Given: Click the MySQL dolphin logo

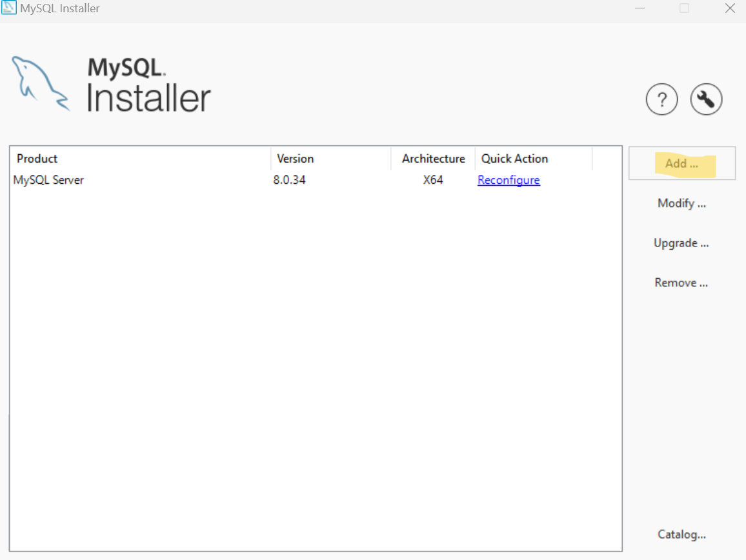Looking at the screenshot, I should point(41,84).
